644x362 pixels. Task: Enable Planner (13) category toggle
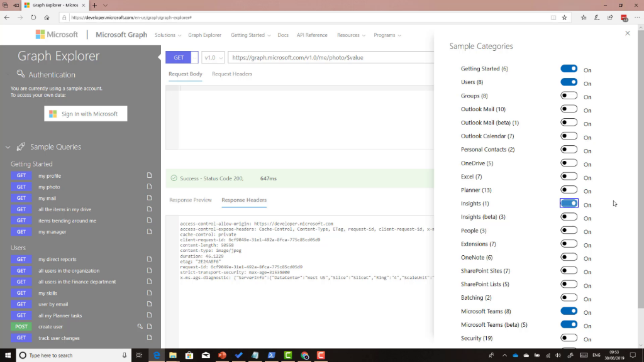569,190
